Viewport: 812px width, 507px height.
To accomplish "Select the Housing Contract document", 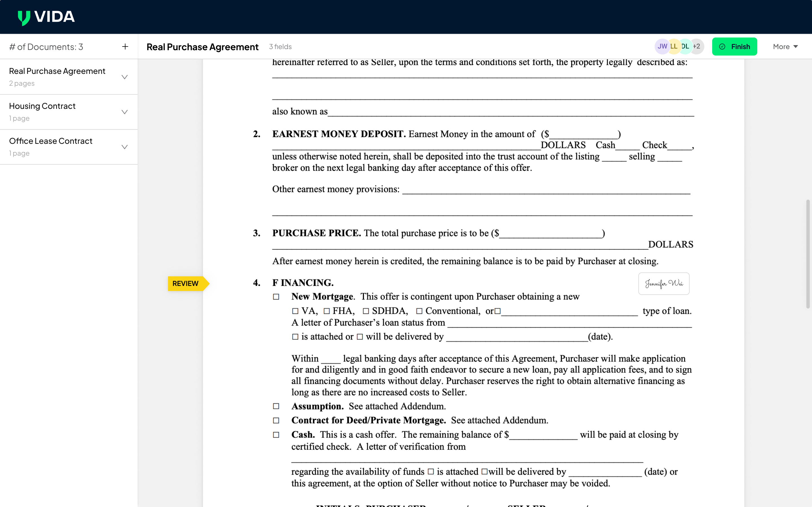I will click(42, 106).
